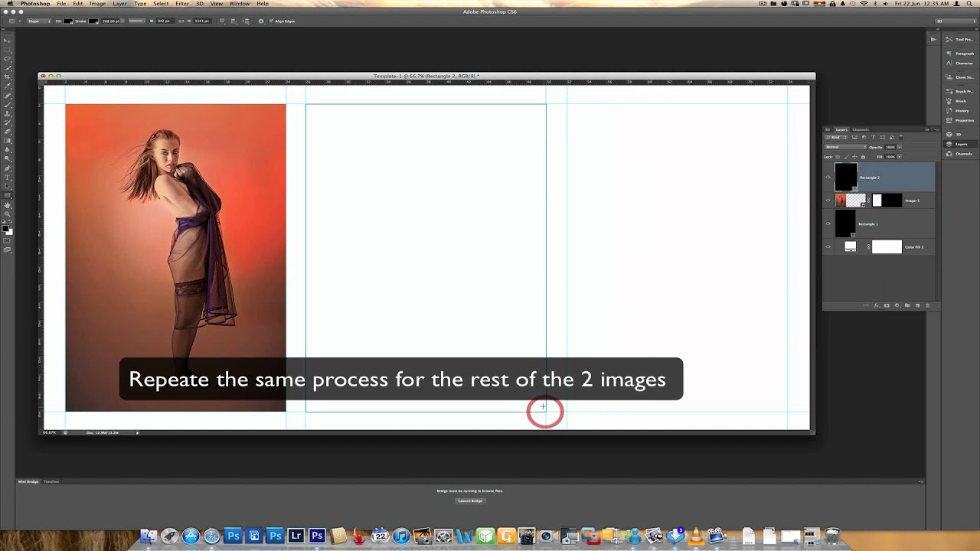The width and height of the screenshot is (980, 551).
Task: Hide the Rectangle 1 layer
Action: click(828, 223)
